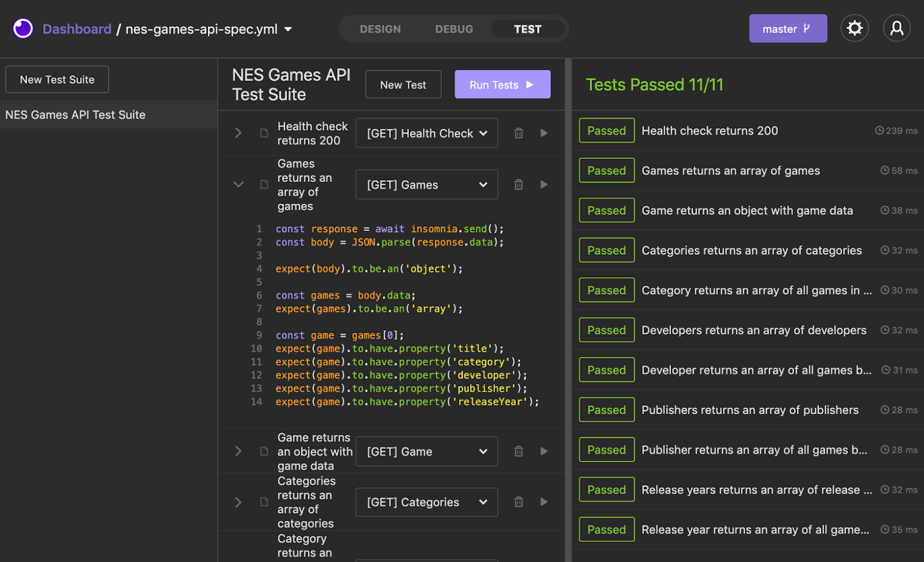
Task: Open the [GET] Games request dropdown
Action: pyautogui.click(x=427, y=184)
